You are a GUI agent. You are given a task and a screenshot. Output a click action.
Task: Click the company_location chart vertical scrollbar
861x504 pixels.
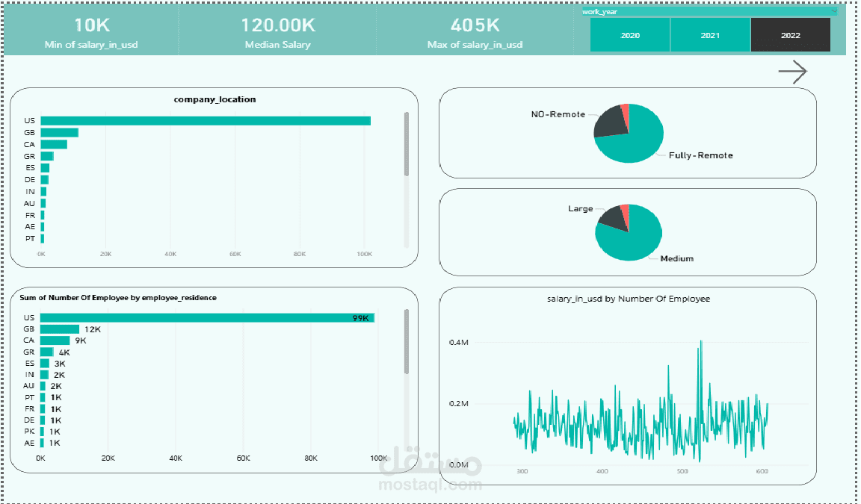pyautogui.click(x=407, y=143)
